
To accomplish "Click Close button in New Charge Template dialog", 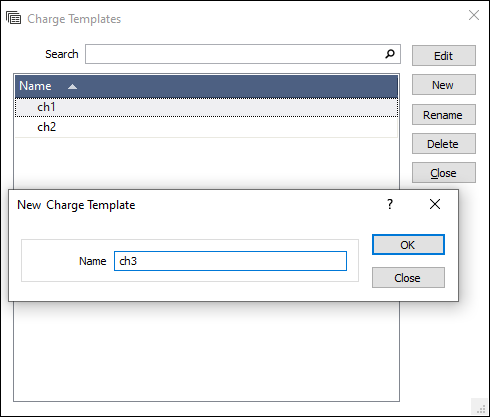I will tap(408, 277).
